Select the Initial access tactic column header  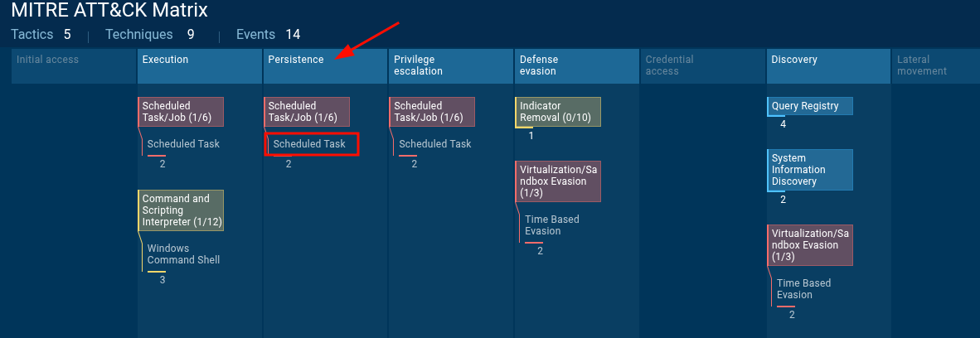coord(74,66)
